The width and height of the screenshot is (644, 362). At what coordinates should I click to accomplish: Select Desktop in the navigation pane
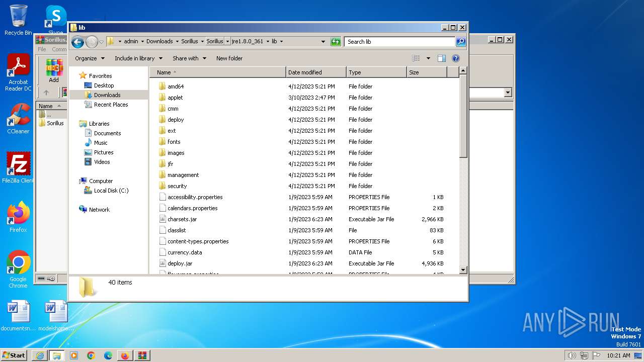pyautogui.click(x=104, y=85)
